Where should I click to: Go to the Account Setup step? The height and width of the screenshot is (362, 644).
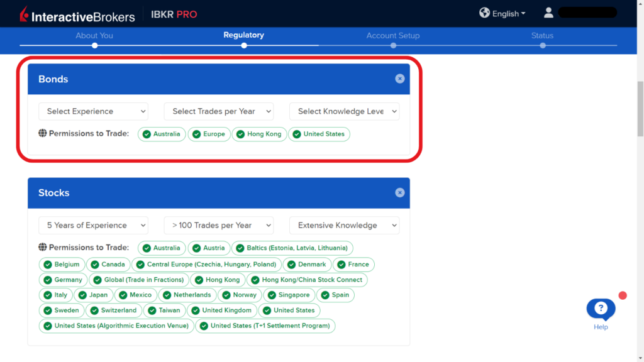pyautogui.click(x=393, y=35)
